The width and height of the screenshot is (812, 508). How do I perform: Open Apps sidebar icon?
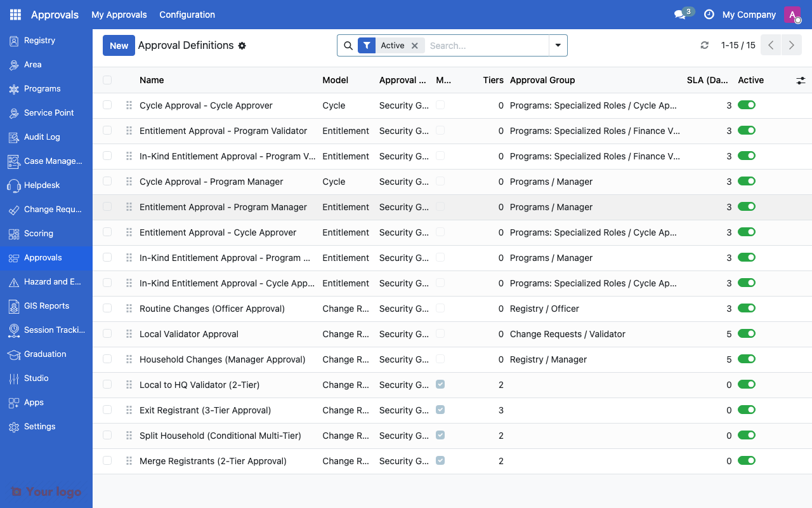point(14,403)
